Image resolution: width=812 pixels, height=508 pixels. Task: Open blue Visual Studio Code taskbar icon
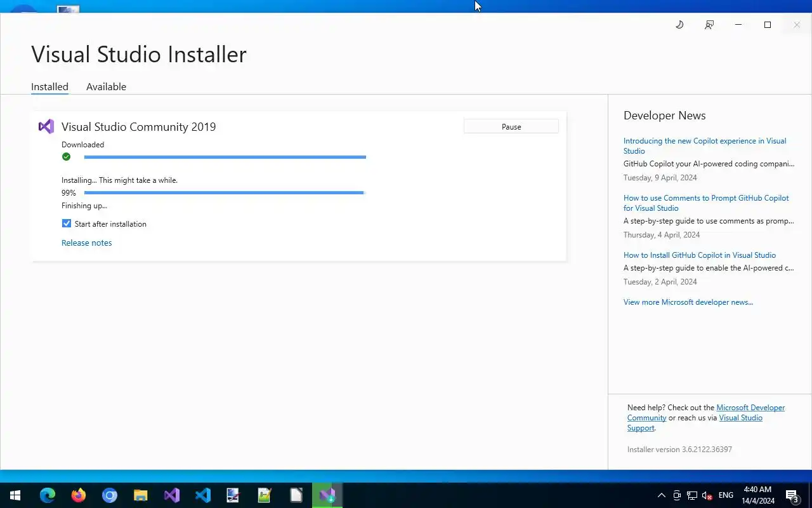pyautogui.click(x=202, y=495)
